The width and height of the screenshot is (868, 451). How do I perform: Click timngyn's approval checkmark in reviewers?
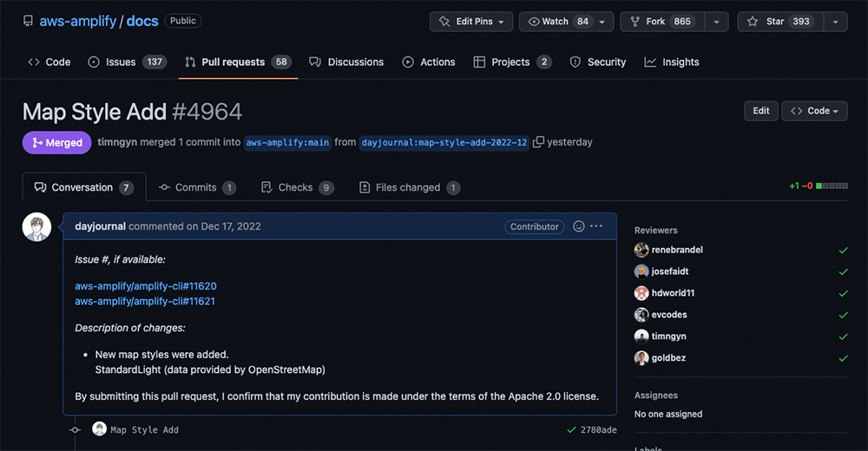843,337
